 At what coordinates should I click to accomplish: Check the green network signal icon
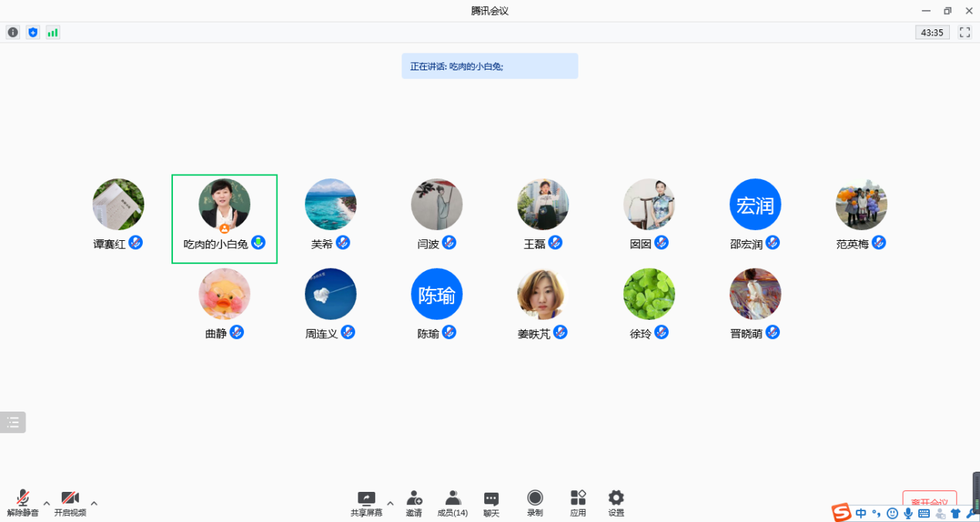point(53,32)
